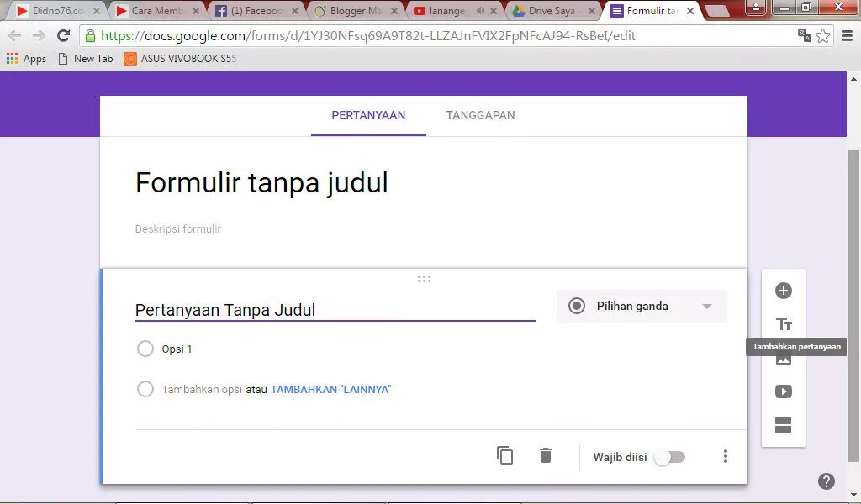This screenshot has height=504, width=861.
Task: Open the help question mark button
Action: point(826,481)
